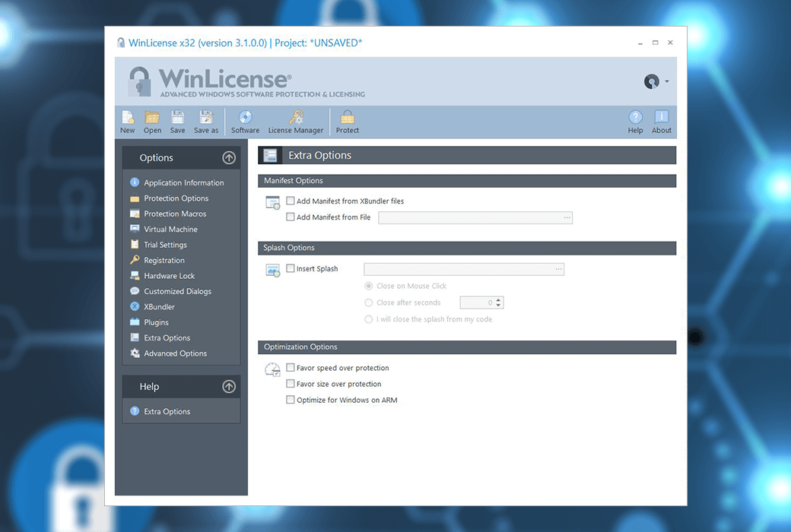The image size is (791, 532).
Task: Select the Close after seconds radio button
Action: (369, 302)
